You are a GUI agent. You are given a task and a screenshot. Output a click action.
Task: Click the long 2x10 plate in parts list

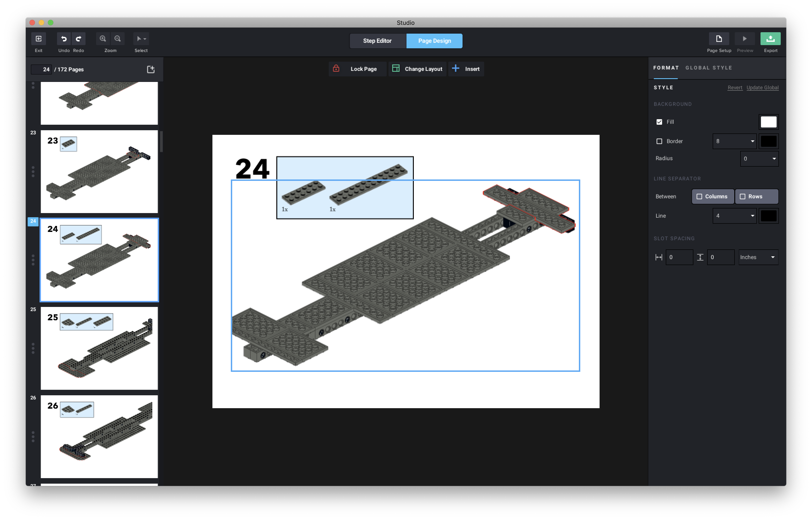click(x=368, y=184)
